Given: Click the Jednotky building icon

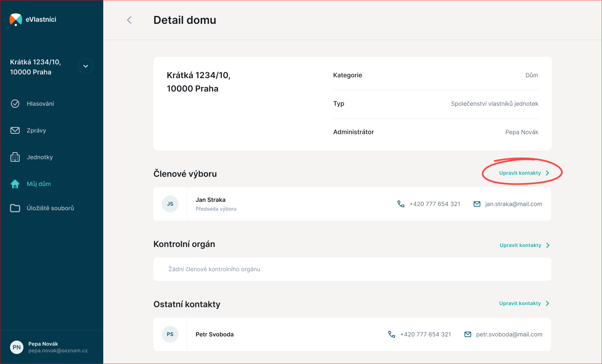Looking at the screenshot, I should 15,157.
